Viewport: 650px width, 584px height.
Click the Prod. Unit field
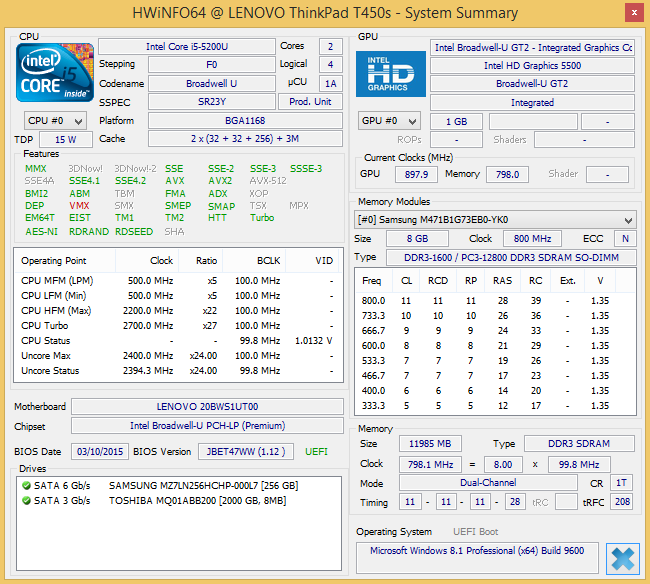[x=310, y=102]
